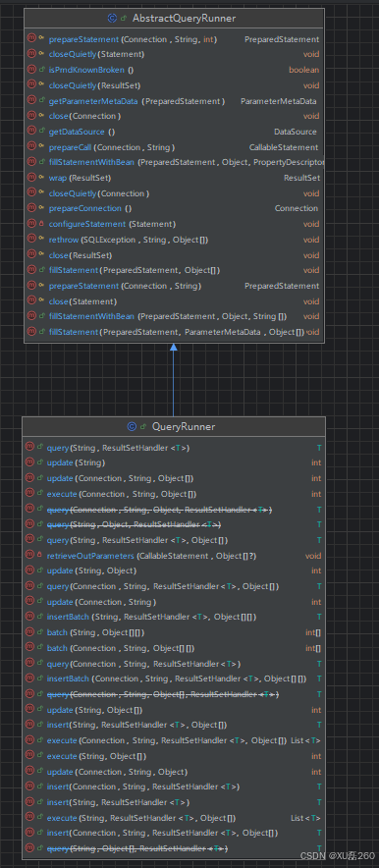Select prepareStatement (Connection, String) method

coord(125,286)
